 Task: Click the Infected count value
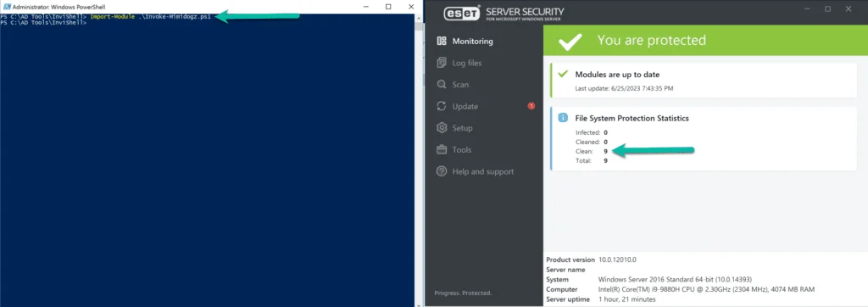coord(605,133)
